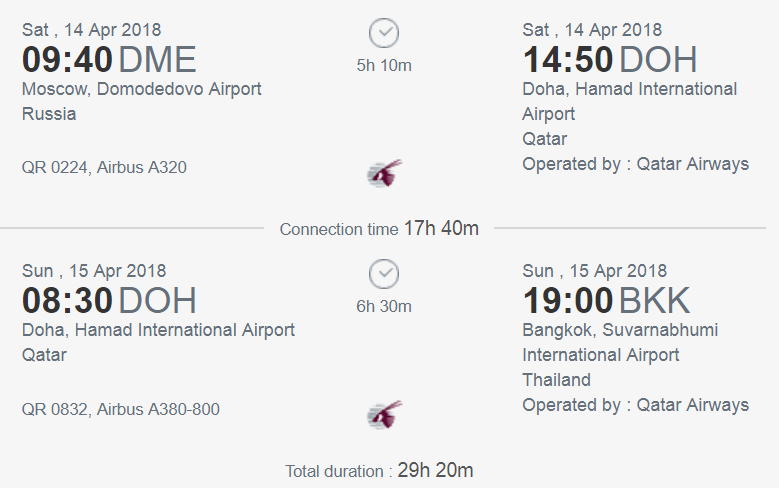This screenshot has height=488, width=779.
Task: Click the clock icon above 6h 30m
Action: click(x=384, y=274)
